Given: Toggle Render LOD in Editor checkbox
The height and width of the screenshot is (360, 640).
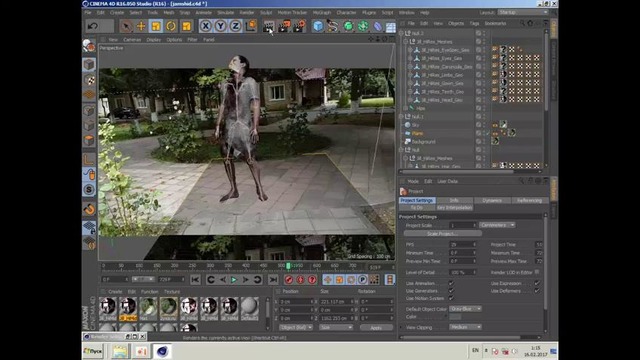Looking at the screenshot, I should click(537, 272).
